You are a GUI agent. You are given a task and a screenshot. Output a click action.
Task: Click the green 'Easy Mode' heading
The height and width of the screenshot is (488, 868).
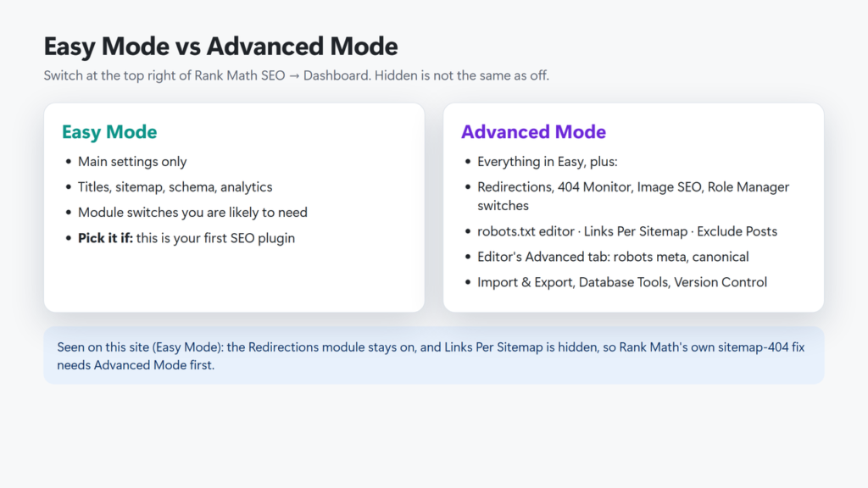pyautogui.click(x=109, y=131)
